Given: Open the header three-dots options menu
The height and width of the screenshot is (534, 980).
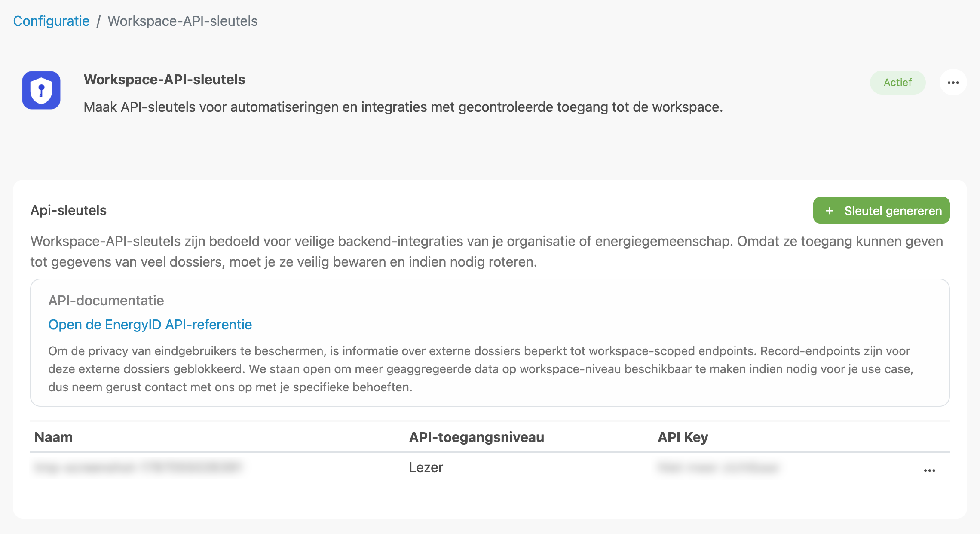Looking at the screenshot, I should pyautogui.click(x=953, y=83).
